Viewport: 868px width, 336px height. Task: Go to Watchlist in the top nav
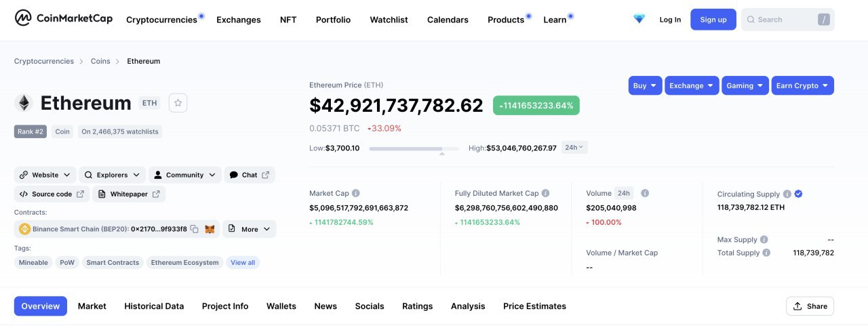point(389,20)
